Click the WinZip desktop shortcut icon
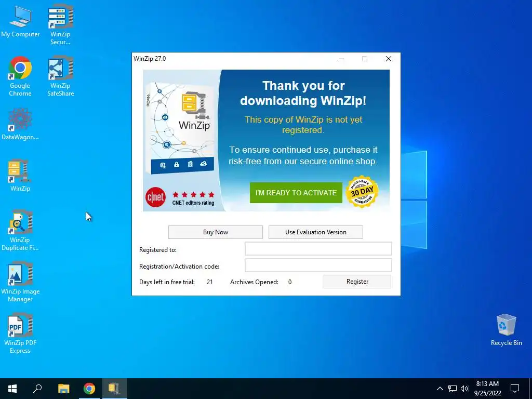The width and height of the screenshot is (532, 399). pyautogui.click(x=20, y=175)
